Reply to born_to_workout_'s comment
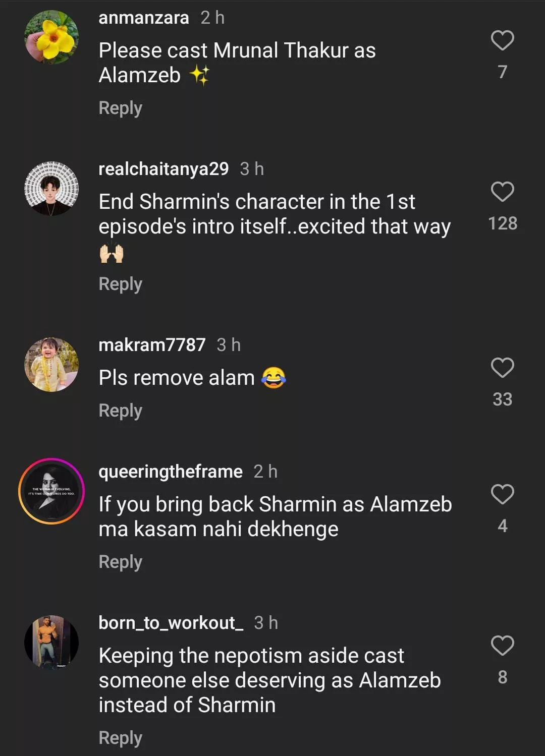The height and width of the screenshot is (756, 545). (x=120, y=738)
